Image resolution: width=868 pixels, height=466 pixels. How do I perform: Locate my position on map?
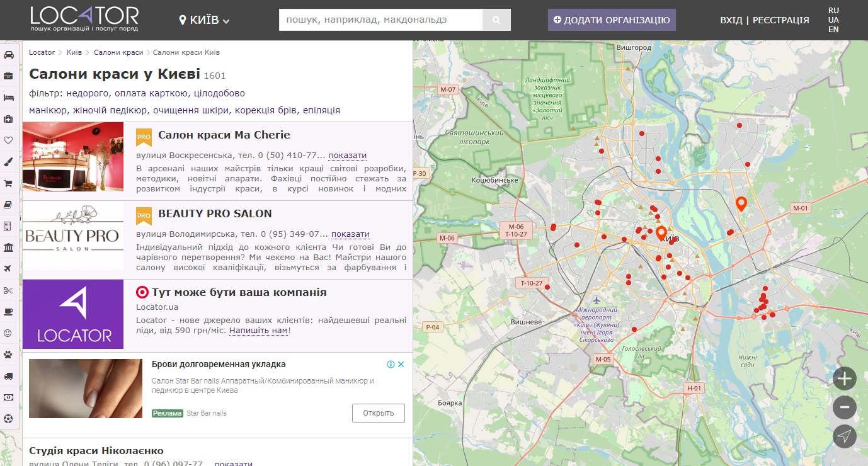(845, 436)
